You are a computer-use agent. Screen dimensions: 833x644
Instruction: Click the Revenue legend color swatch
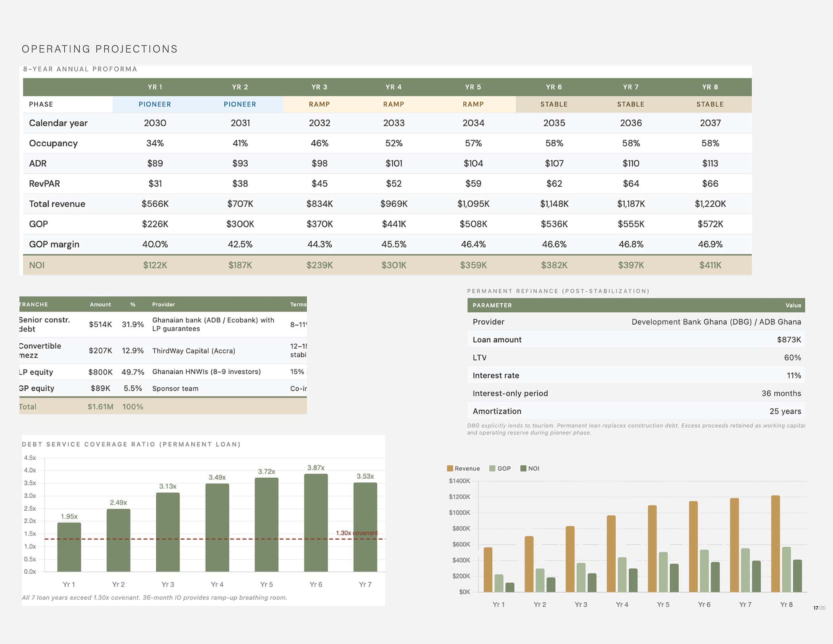(450, 468)
